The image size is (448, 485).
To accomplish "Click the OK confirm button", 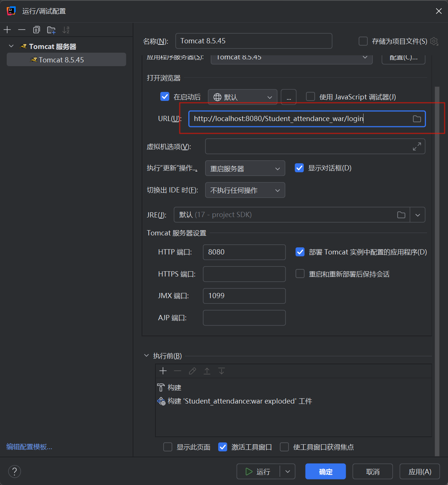I will 325,472.
